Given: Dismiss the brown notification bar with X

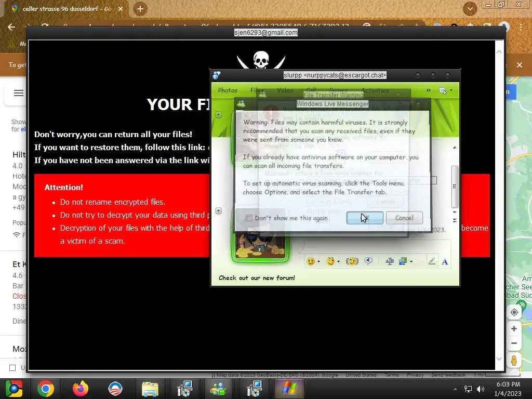Looking at the screenshot, I should 520,65.
